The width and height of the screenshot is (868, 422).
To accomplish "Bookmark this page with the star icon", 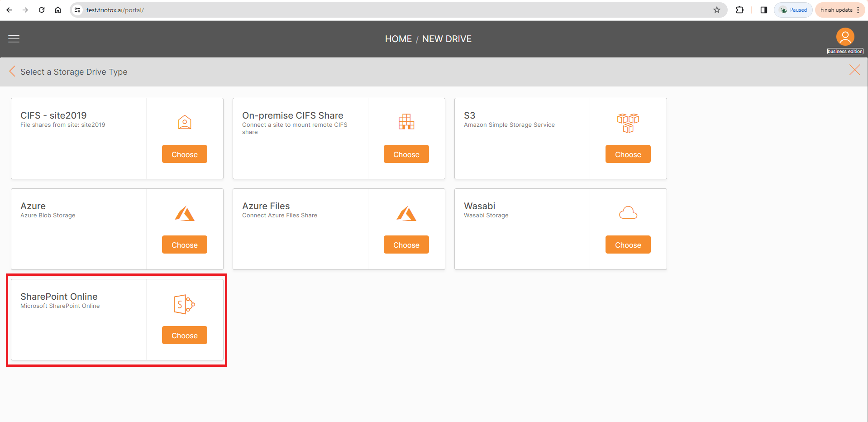I will [717, 10].
